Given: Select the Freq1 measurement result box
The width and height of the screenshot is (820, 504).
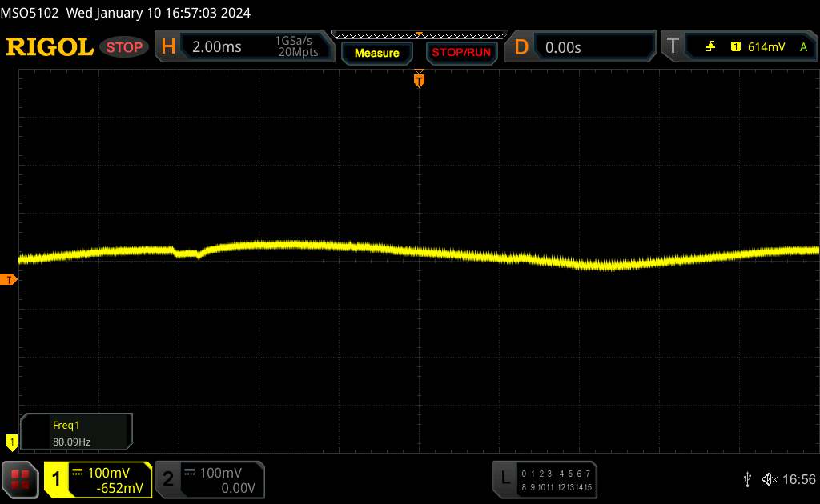Looking at the screenshot, I should [x=76, y=432].
